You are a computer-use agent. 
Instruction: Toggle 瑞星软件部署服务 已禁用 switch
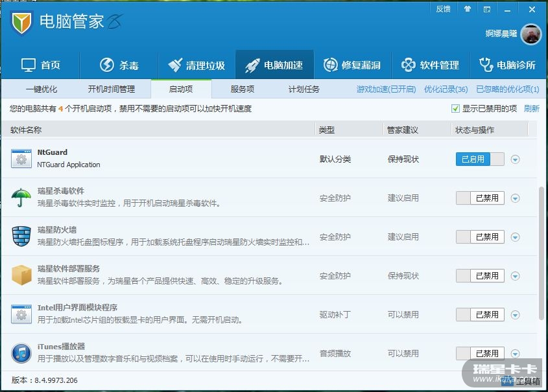click(x=480, y=276)
